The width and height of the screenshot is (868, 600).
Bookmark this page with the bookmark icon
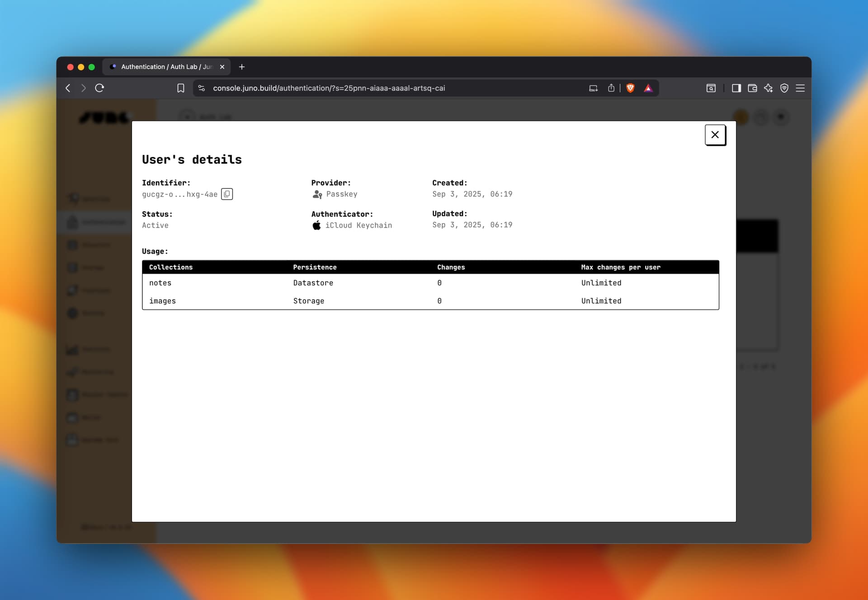pyautogui.click(x=180, y=88)
